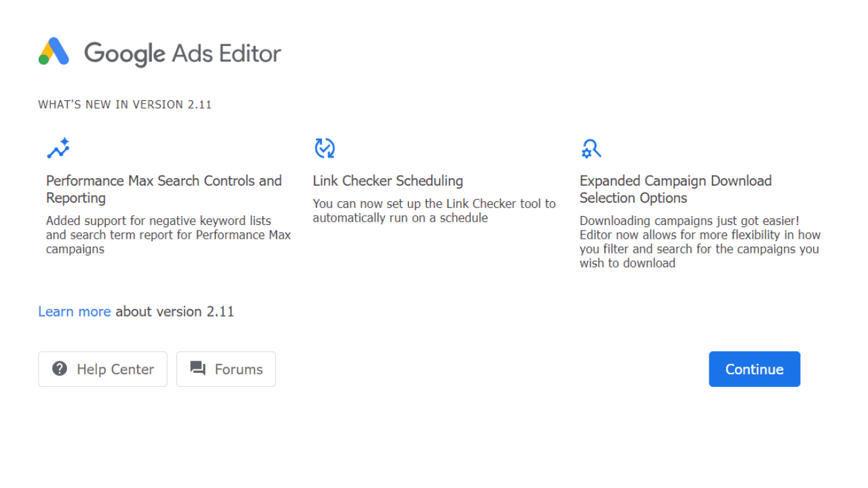Click the chat bubbles icon in Forums
868x488 pixels.
point(198,369)
